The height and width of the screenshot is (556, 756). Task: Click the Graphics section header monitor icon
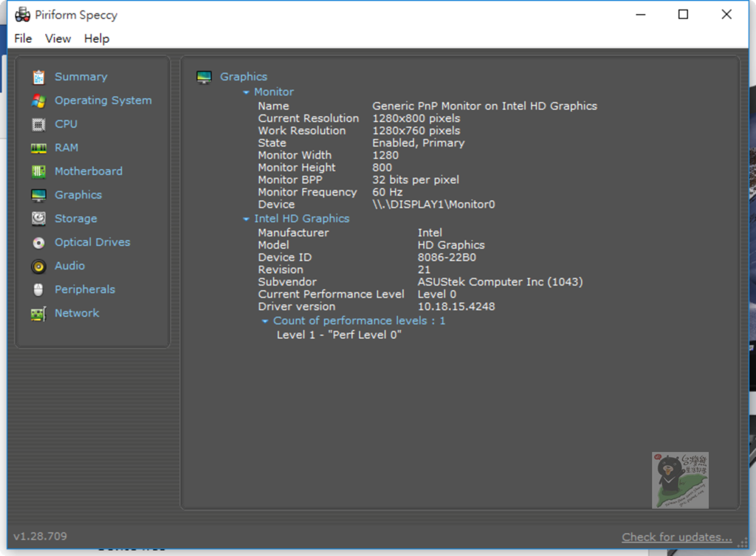coord(204,77)
